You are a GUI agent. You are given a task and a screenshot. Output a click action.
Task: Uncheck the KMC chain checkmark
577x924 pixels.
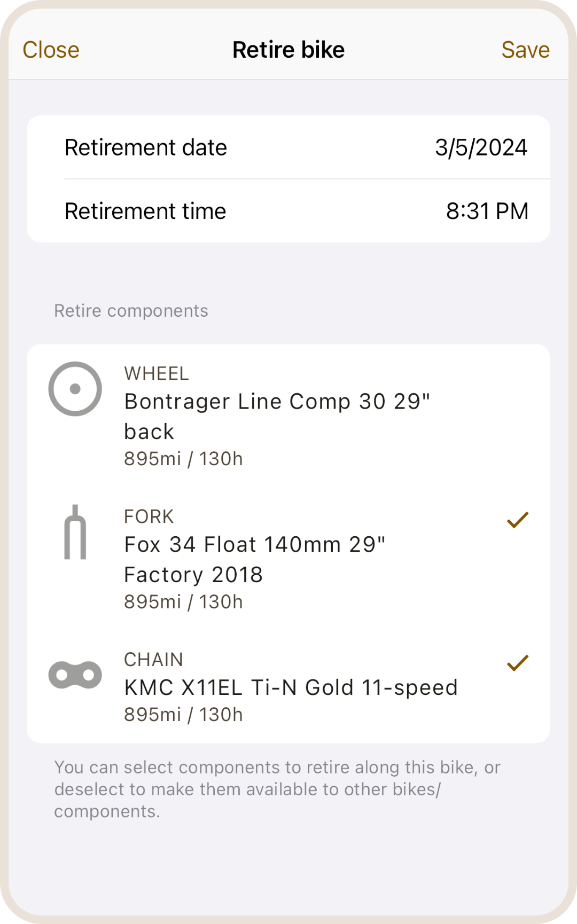point(517,663)
